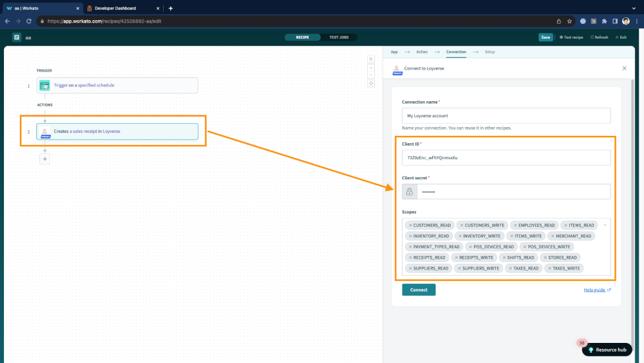The width and height of the screenshot is (644, 363).
Task: Click the recipe document icon beside 'aa'
Action: tap(17, 37)
